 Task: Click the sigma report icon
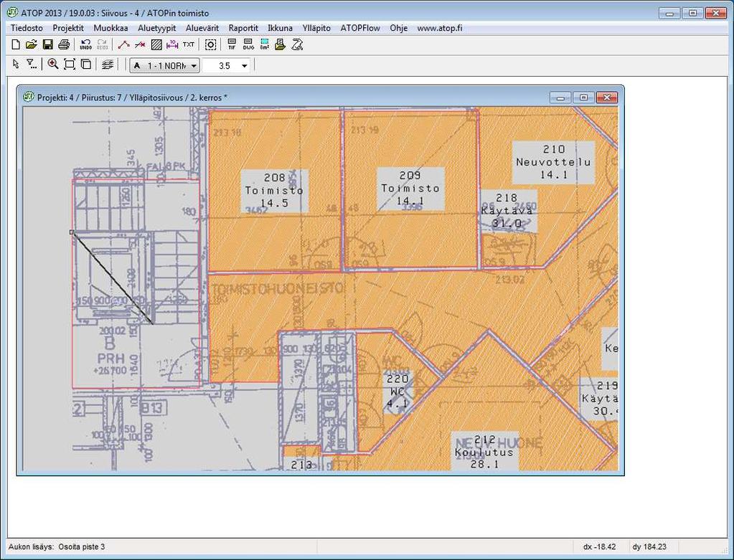pos(297,44)
